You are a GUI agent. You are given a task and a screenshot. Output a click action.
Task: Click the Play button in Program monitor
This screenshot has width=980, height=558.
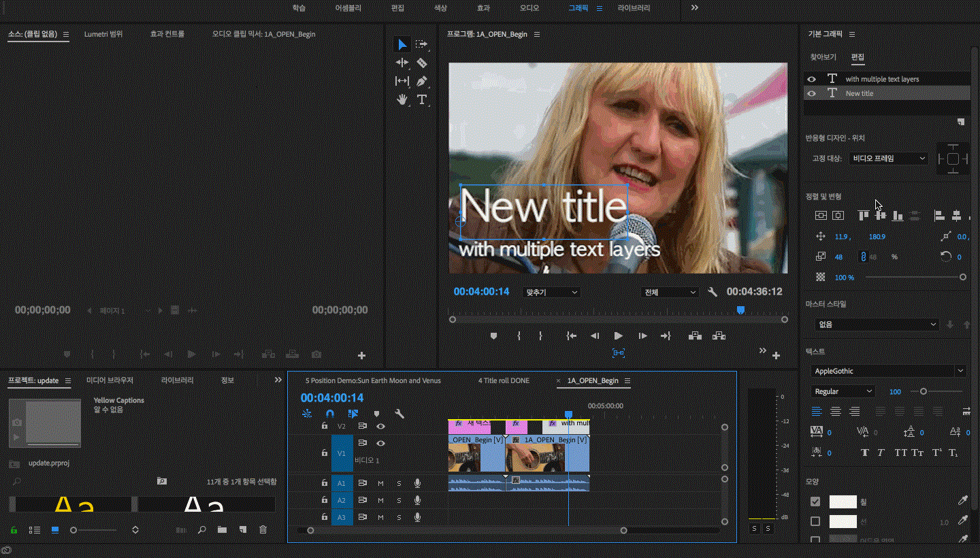pyautogui.click(x=618, y=335)
